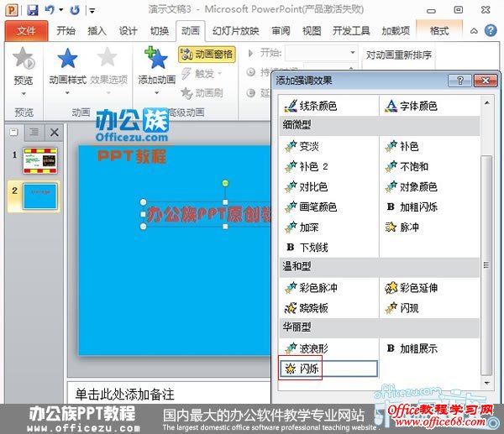Screen dimensions: 504x434
Task: Expand the 预览 dropdown arrow
Action: 24,94
